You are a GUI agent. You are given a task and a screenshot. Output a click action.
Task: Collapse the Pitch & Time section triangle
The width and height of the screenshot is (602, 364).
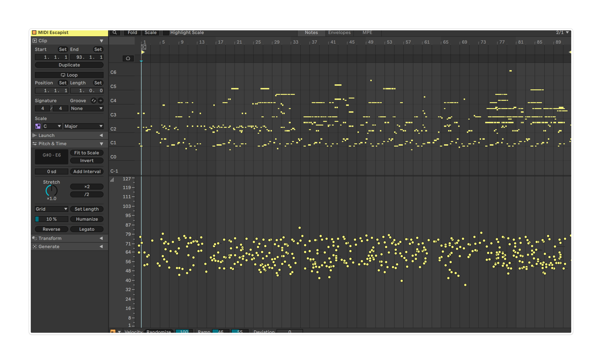(x=101, y=144)
